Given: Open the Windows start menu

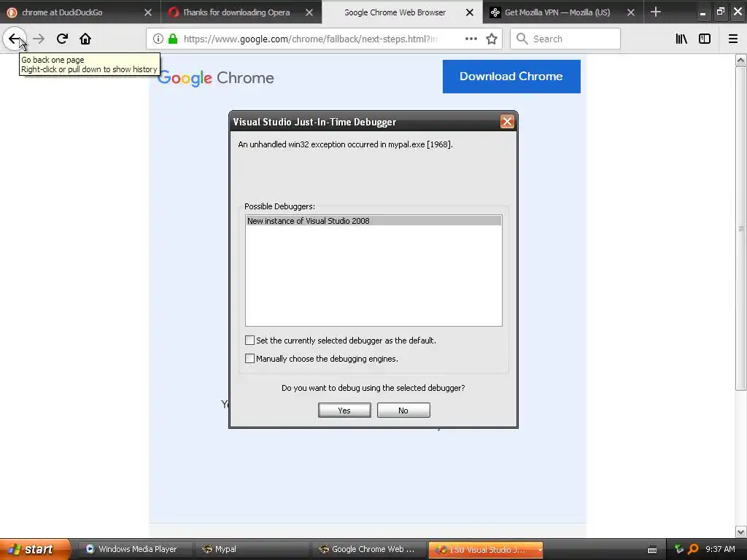Looking at the screenshot, I should (x=34, y=549).
